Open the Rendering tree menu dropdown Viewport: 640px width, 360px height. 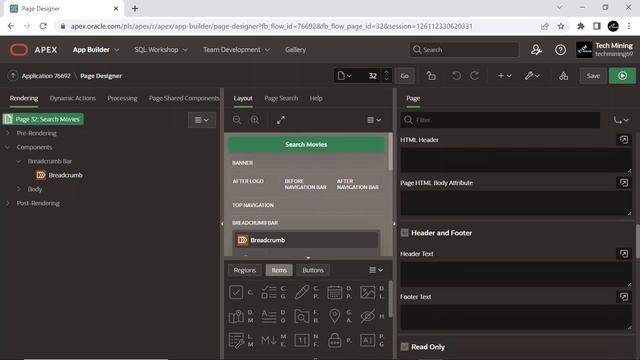pos(202,120)
